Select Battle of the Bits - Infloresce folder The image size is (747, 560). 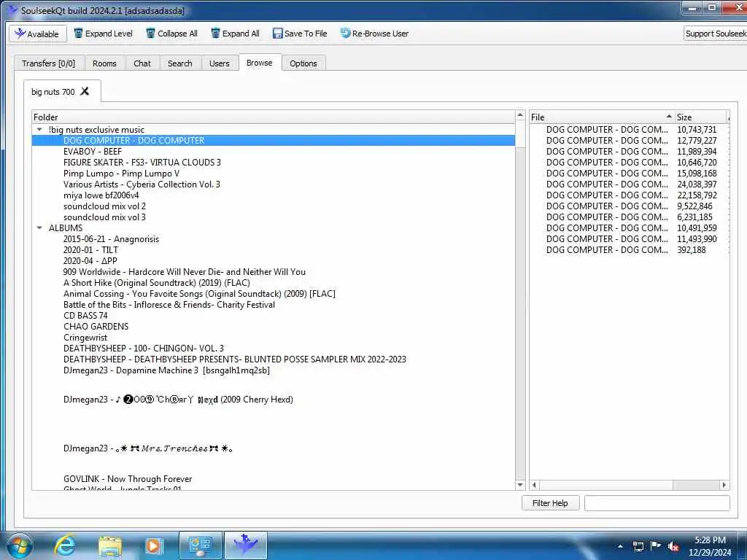(x=169, y=305)
